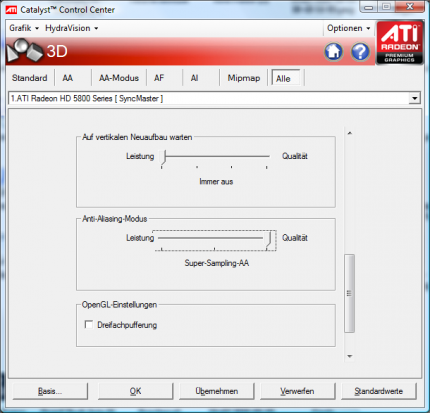Expand the Optionen menu
Screen dimensions: 430x413
pos(348,28)
